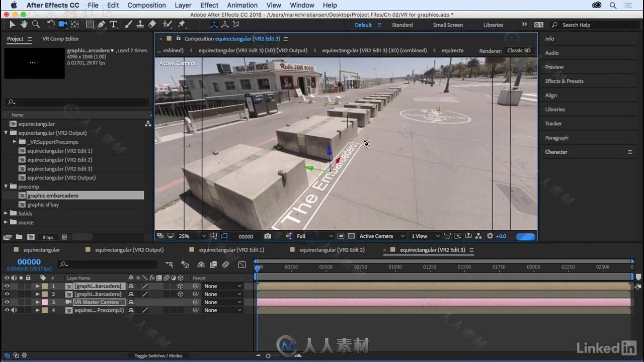Screen dimensions: 644x362
Task: Hide layer 1 graphic embarcadero eye
Action: 7,286
